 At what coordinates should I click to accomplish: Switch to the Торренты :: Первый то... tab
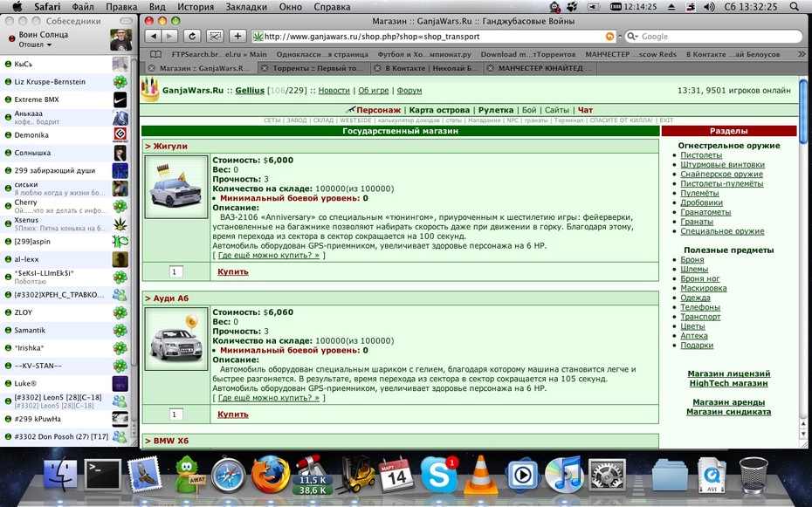[313, 68]
